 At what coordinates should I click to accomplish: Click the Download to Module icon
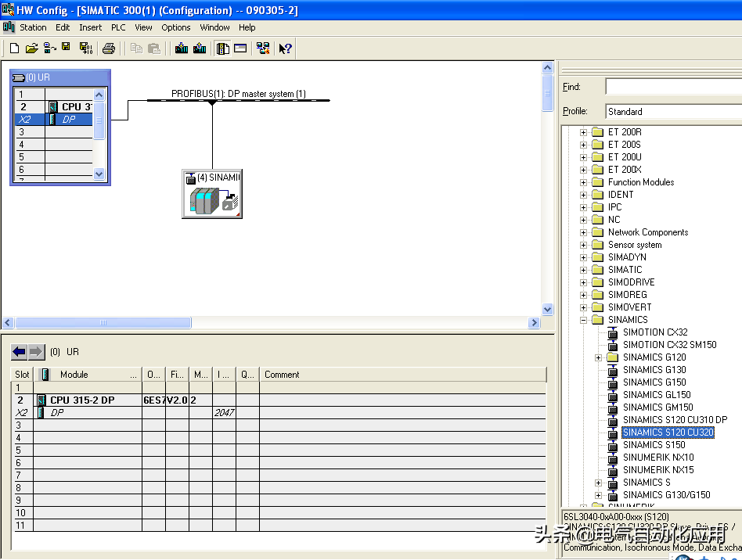tap(182, 48)
